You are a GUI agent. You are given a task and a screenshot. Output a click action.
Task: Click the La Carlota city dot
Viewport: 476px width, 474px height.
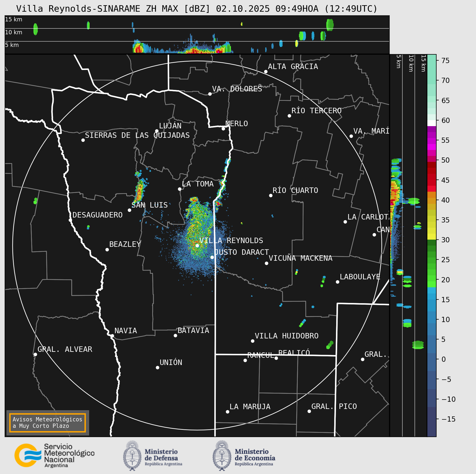pos(345,222)
